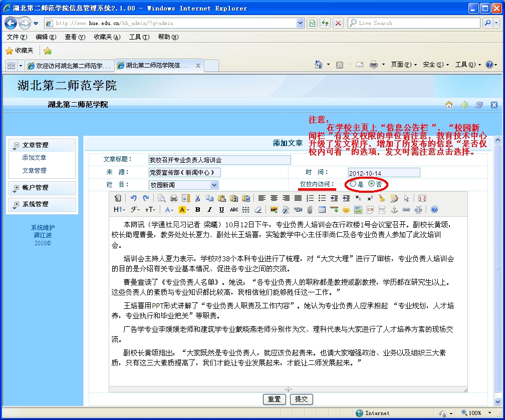This screenshot has width=505, height=420.
Task: Click the cut scissors icon
Action: coord(198,198)
